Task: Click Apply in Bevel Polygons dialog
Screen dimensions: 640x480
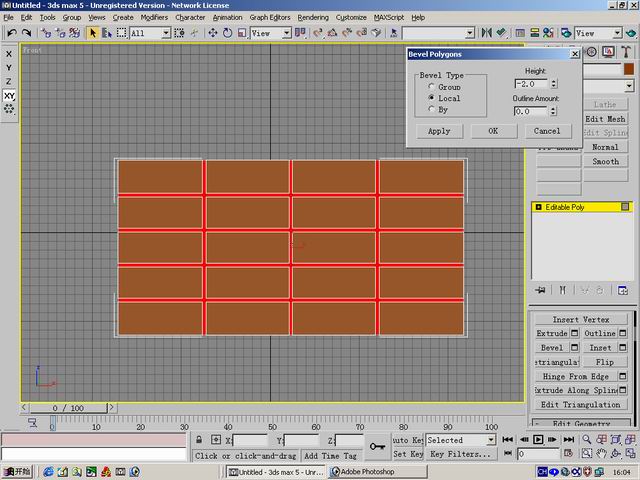Action: (x=439, y=131)
